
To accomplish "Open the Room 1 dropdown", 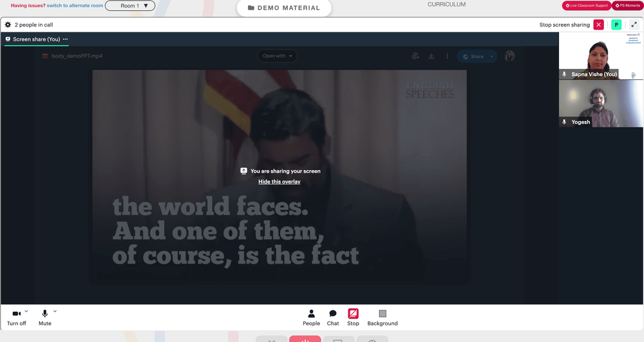I will (x=130, y=6).
